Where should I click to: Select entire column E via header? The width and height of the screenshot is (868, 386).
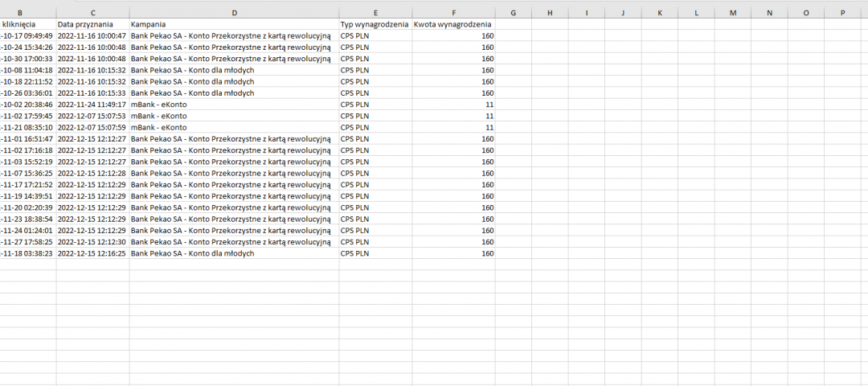[375, 13]
